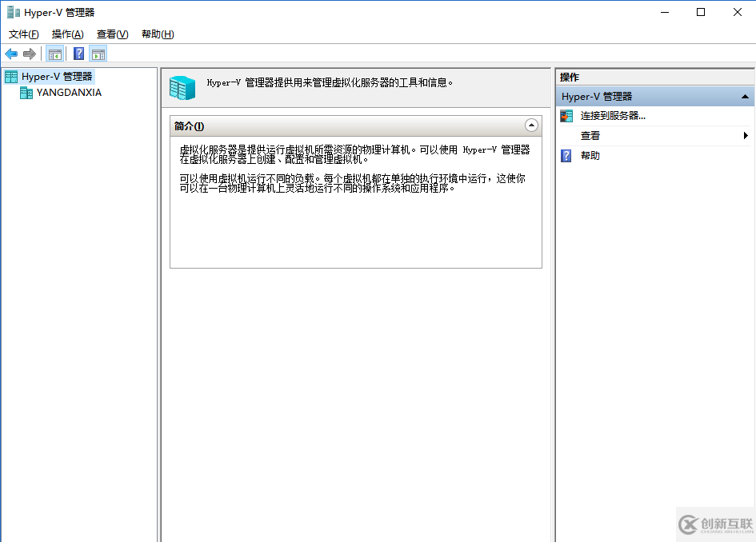Click the help icon in actions pane
This screenshot has height=542, width=756.
[x=566, y=156]
